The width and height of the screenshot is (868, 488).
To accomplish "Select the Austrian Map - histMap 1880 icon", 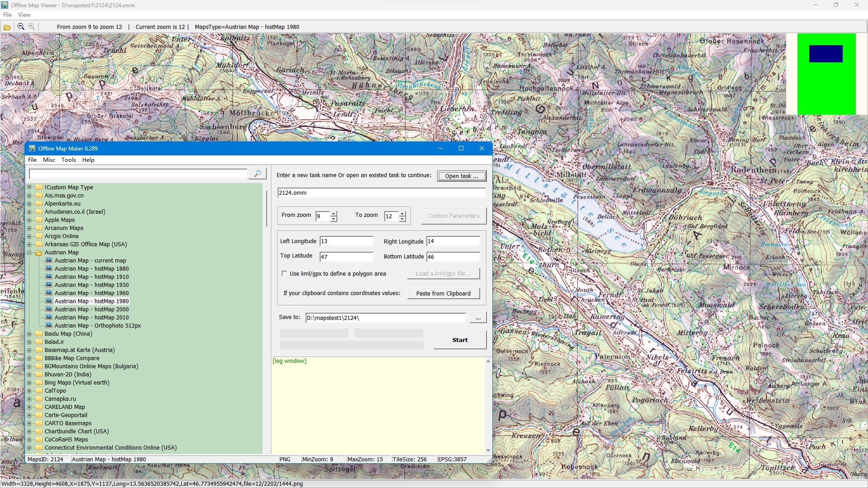I will (49, 269).
